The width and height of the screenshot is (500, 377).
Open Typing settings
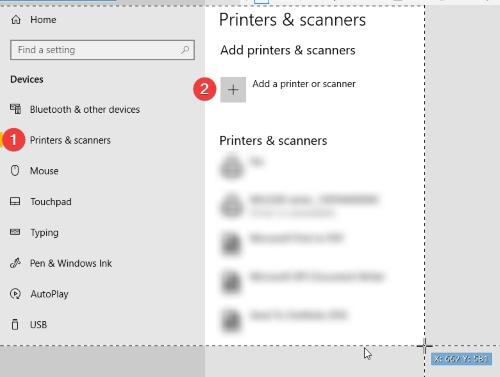(x=44, y=233)
